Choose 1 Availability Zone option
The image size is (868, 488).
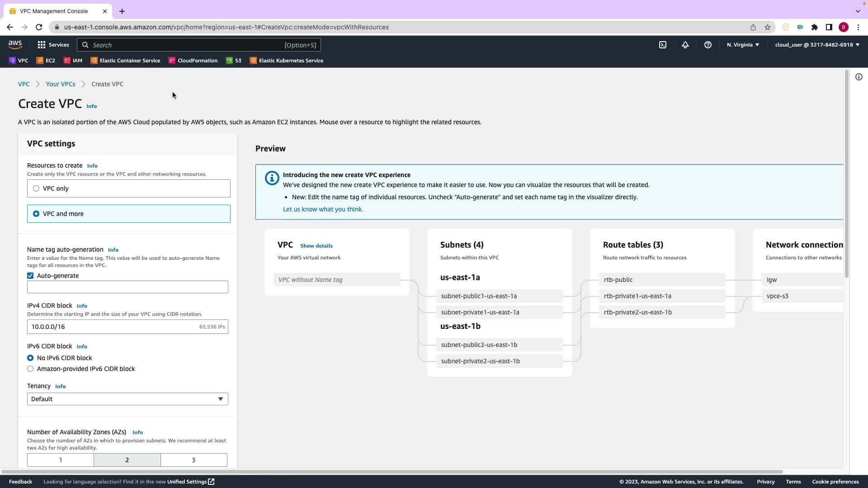click(x=61, y=460)
